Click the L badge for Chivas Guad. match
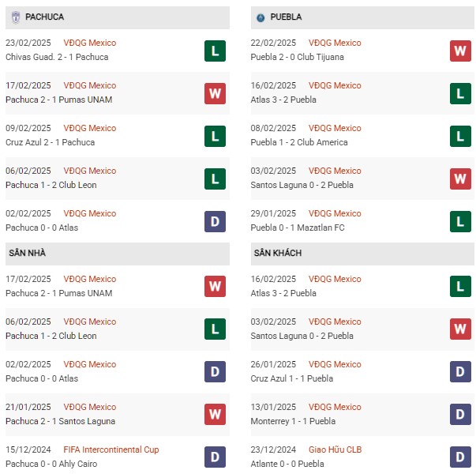 [215, 51]
